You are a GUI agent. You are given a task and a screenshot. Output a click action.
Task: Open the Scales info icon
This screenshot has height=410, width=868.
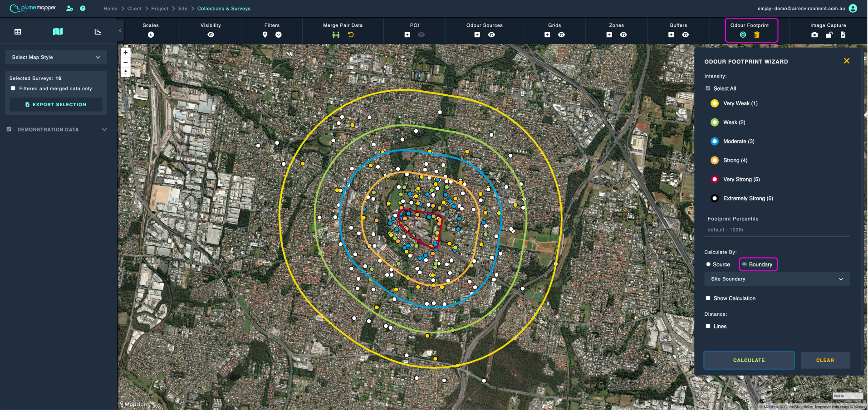coord(151,35)
